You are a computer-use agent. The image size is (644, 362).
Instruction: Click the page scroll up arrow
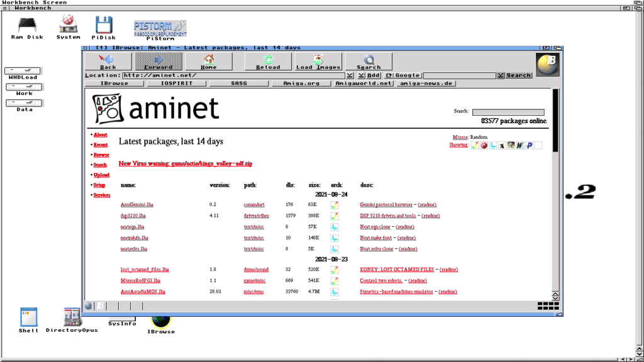coord(555,294)
